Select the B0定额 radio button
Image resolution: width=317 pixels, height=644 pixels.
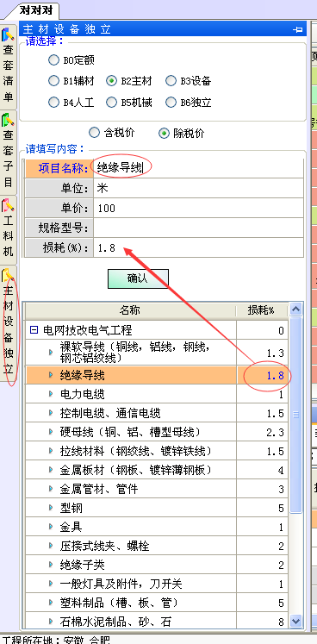click(53, 60)
